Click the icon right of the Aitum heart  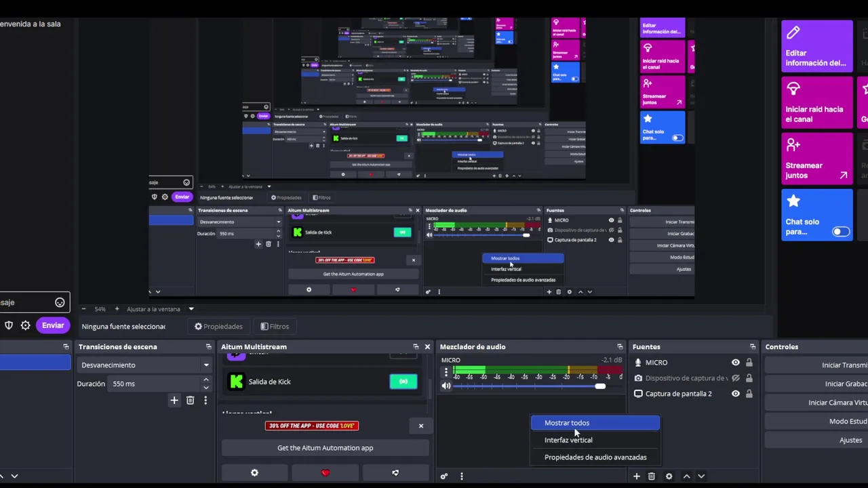[395, 473]
